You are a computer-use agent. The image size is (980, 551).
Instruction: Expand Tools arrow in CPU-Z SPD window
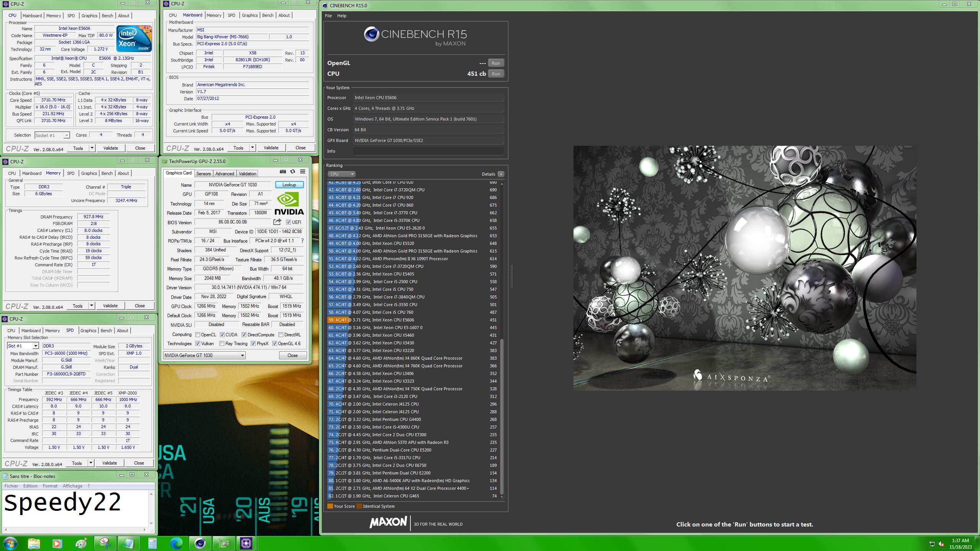coord(91,463)
